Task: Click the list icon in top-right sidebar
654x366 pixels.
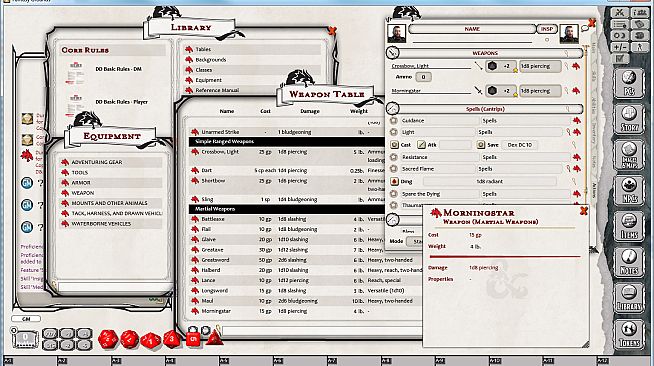Action: (x=620, y=25)
